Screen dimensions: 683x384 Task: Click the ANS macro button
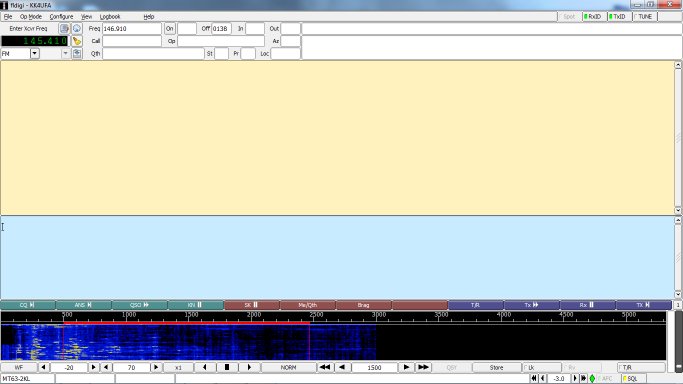pos(84,305)
